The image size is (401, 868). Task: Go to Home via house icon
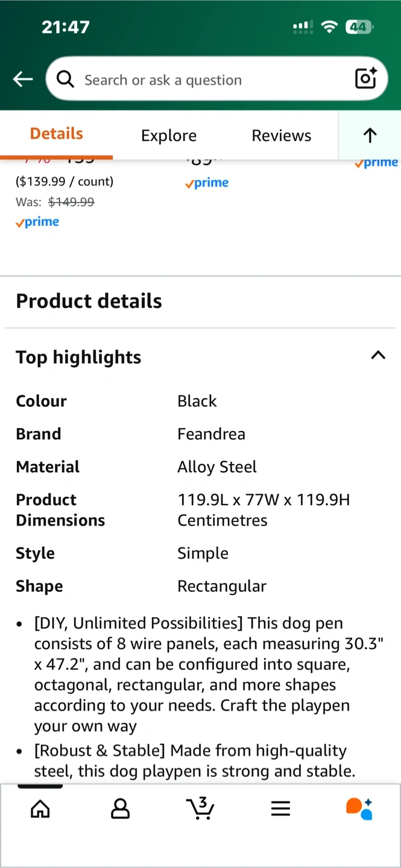click(40, 809)
